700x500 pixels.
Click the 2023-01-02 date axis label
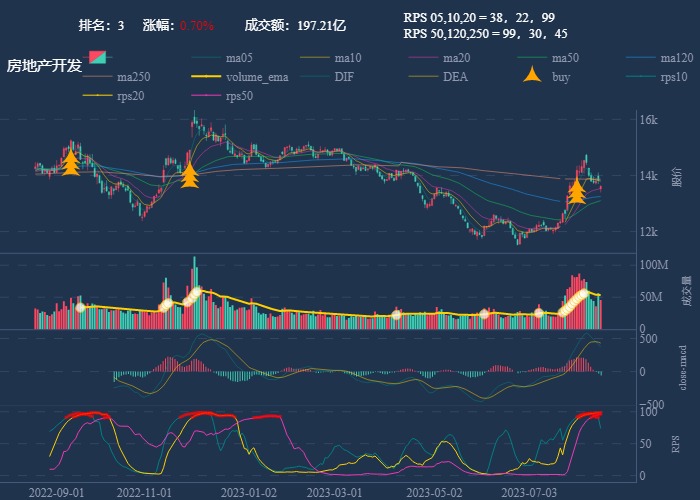coord(250,492)
